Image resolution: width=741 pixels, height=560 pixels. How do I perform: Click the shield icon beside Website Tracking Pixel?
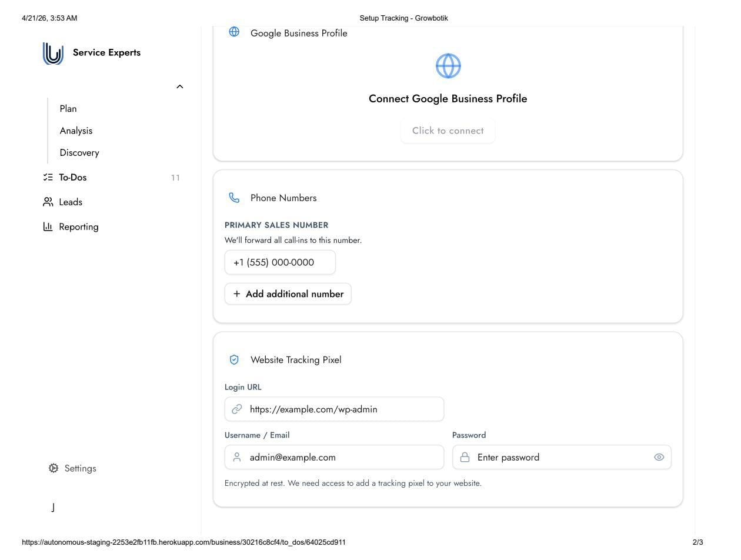click(x=234, y=359)
